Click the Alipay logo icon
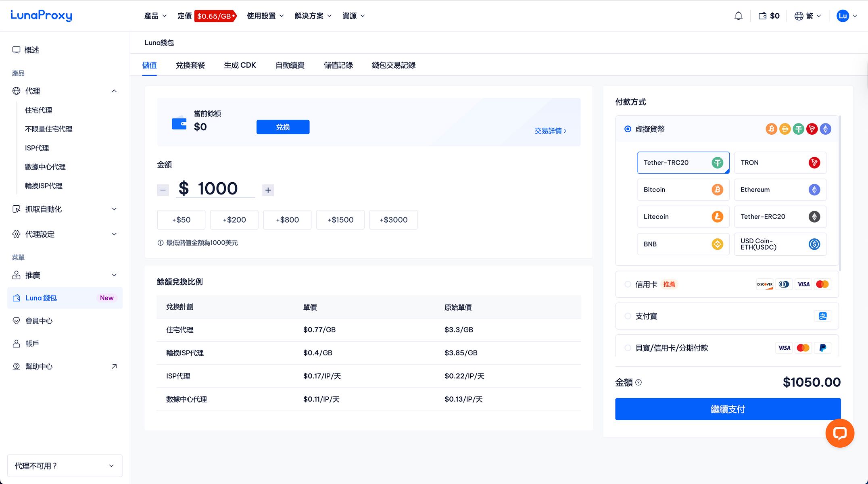 tap(822, 316)
